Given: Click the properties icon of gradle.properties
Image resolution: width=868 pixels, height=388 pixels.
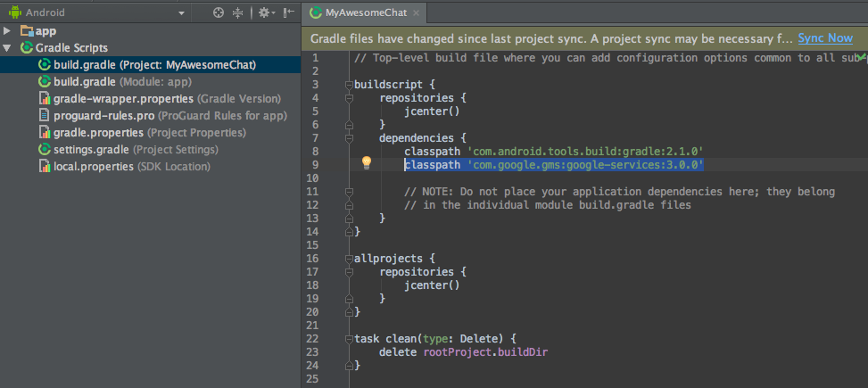Looking at the screenshot, I should point(45,133).
